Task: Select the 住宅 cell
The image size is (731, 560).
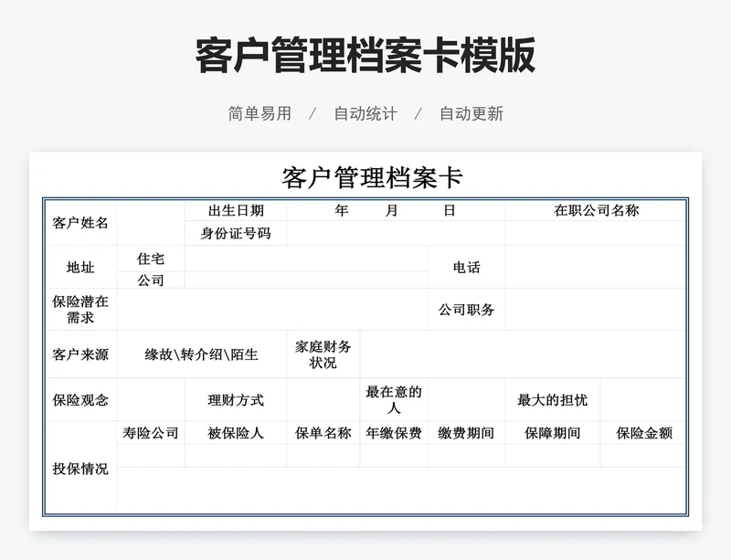Action: tap(151, 259)
